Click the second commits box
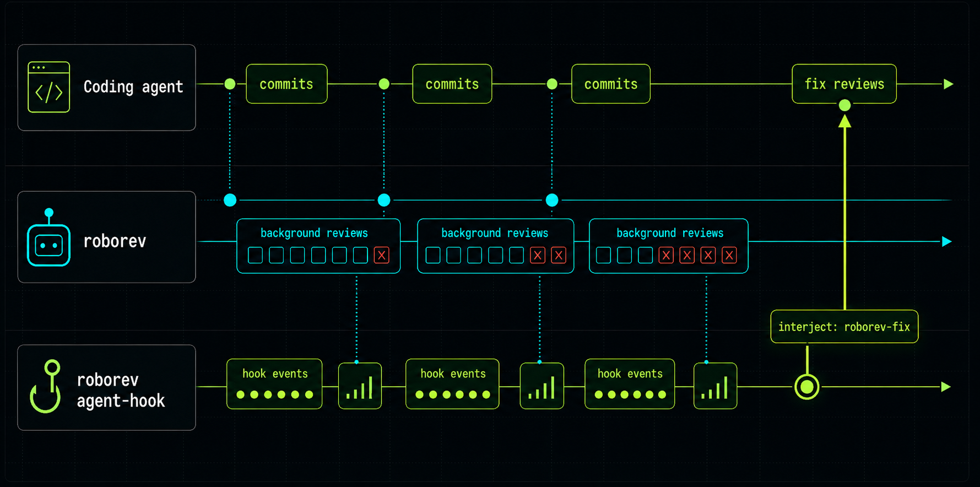This screenshot has height=487, width=980. click(x=452, y=84)
